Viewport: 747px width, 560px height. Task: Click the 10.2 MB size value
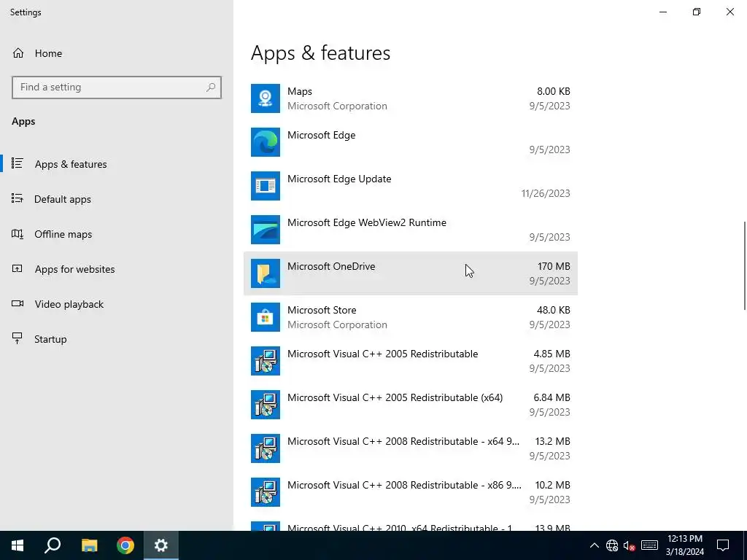coord(553,485)
